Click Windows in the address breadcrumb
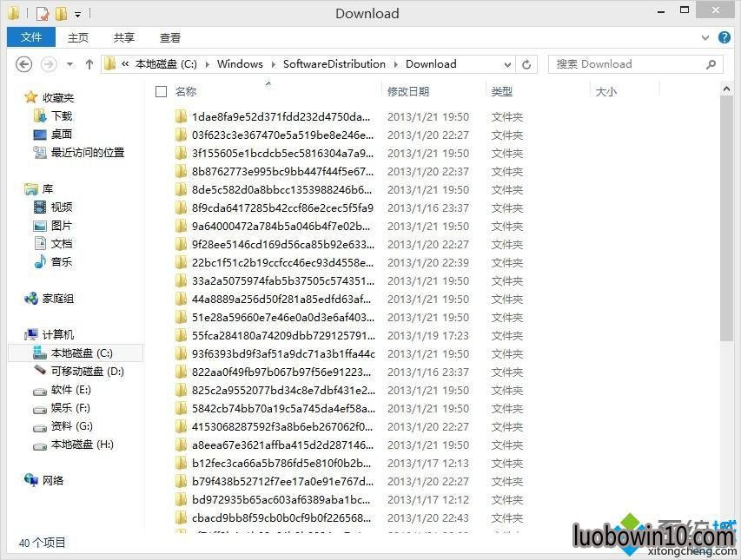 (240, 64)
